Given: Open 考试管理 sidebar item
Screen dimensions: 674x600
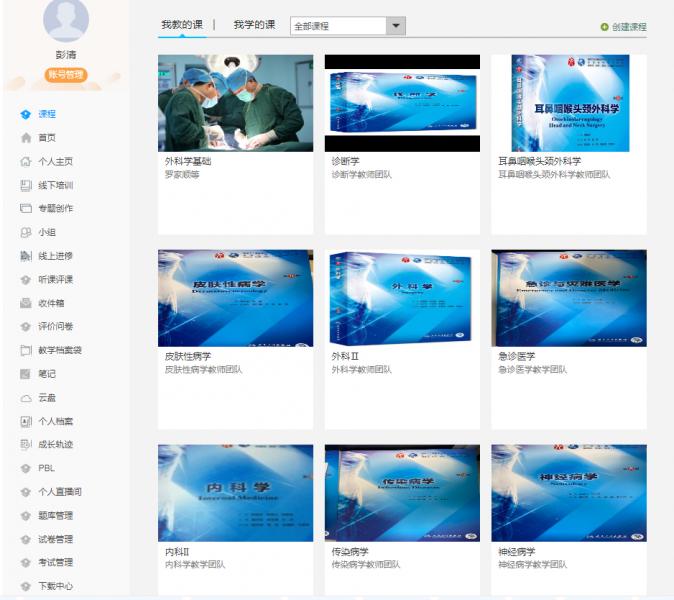Looking at the screenshot, I should (55, 562).
